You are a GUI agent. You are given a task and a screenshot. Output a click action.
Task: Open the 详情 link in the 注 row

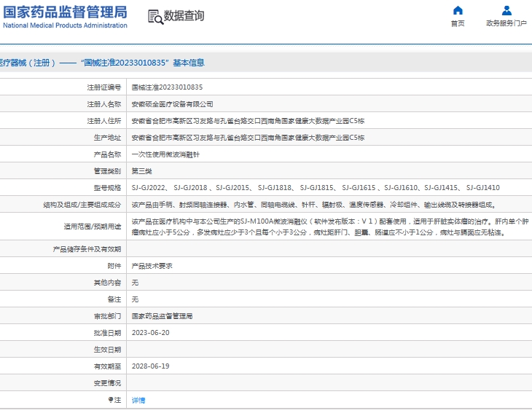click(x=138, y=400)
